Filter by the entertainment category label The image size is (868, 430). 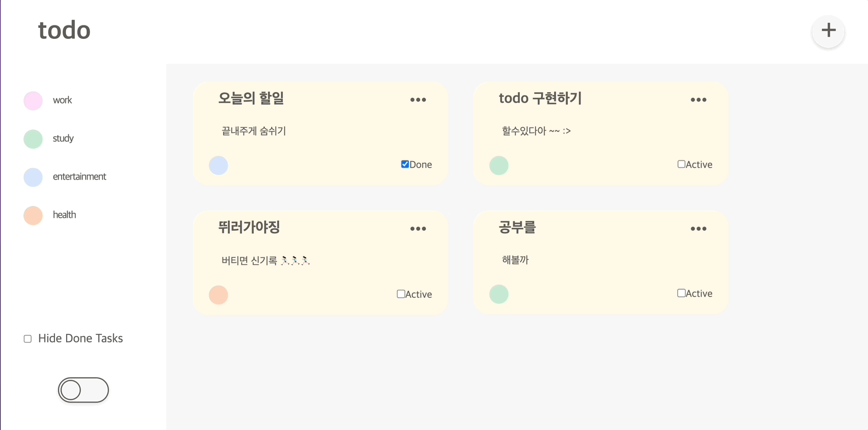point(79,177)
